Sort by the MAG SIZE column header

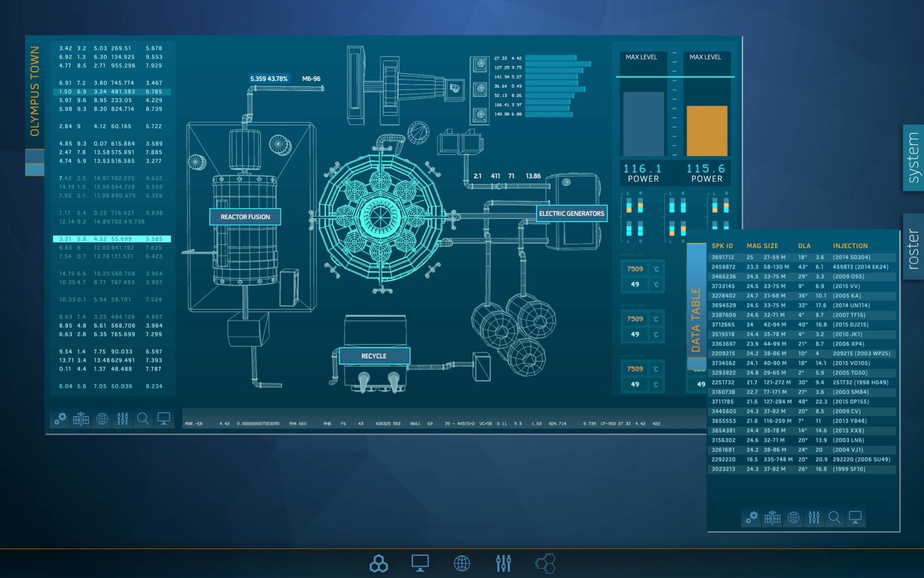click(x=762, y=246)
